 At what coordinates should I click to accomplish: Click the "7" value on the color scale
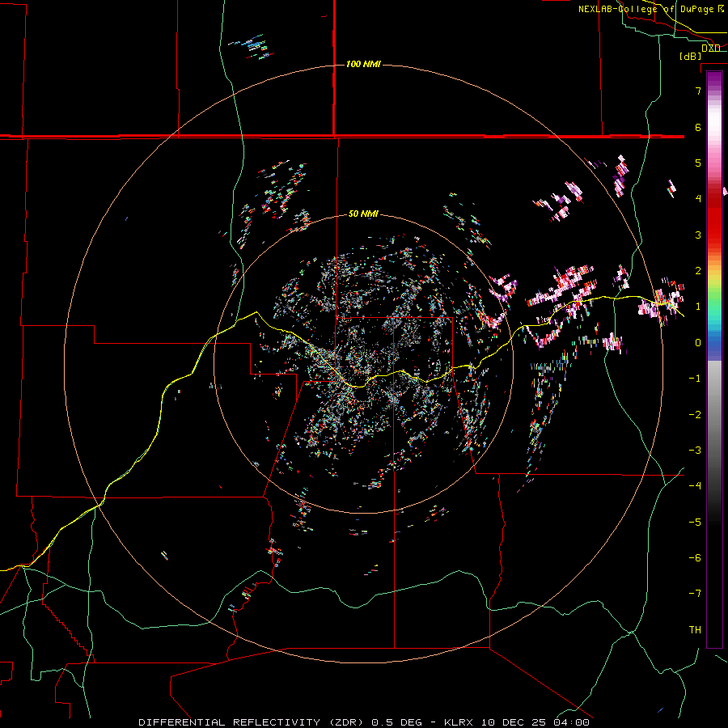(x=698, y=91)
